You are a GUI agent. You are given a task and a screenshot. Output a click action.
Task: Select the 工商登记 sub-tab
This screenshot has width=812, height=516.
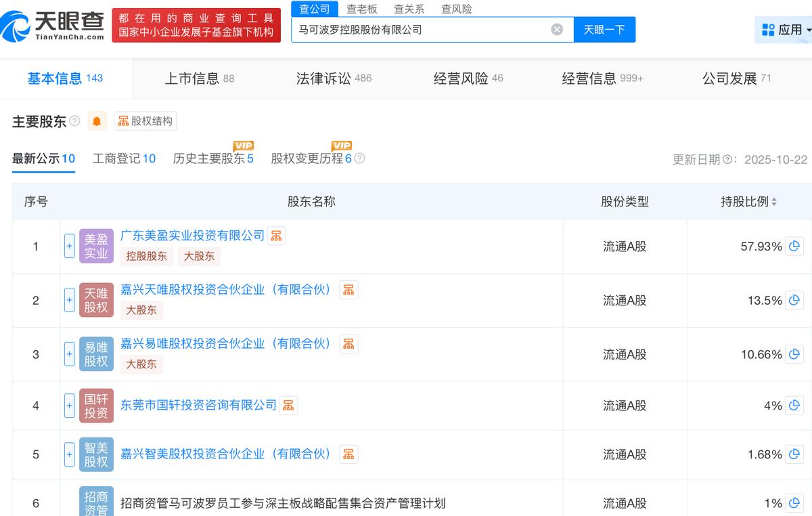point(124,158)
